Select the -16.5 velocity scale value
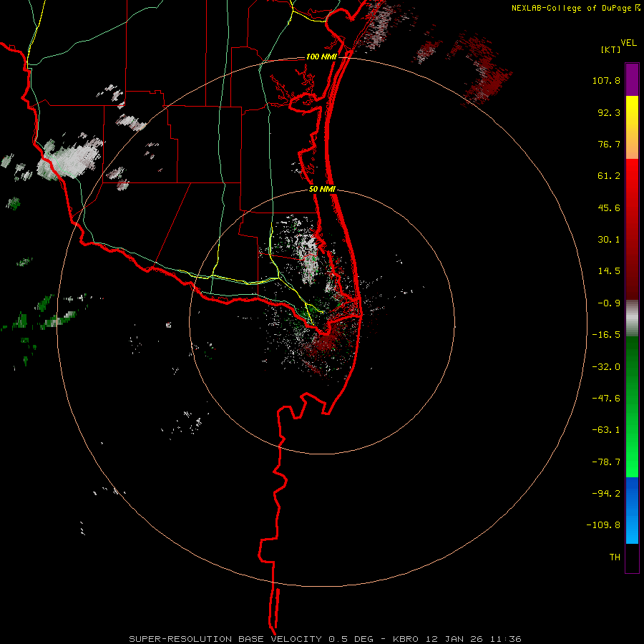644x644 pixels. click(606, 335)
